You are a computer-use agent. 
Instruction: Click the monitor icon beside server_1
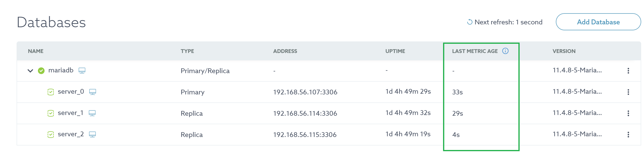[x=92, y=113]
